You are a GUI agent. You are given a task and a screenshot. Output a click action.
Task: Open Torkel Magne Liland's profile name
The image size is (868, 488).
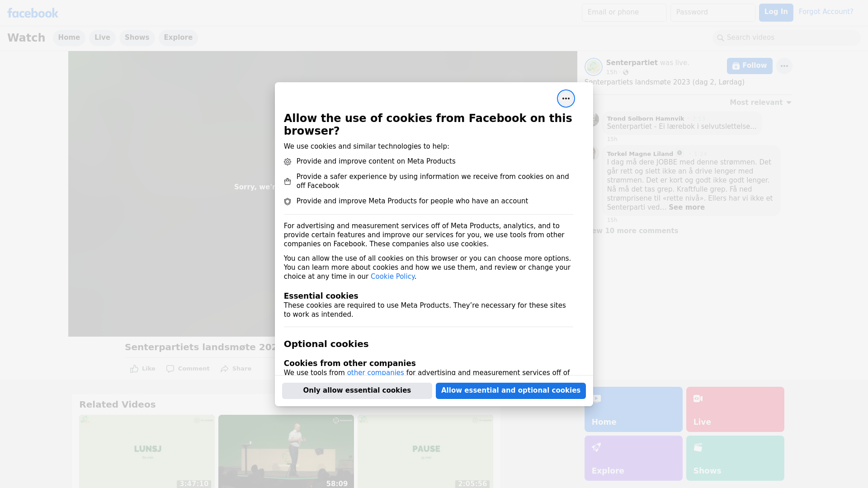tap(640, 154)
